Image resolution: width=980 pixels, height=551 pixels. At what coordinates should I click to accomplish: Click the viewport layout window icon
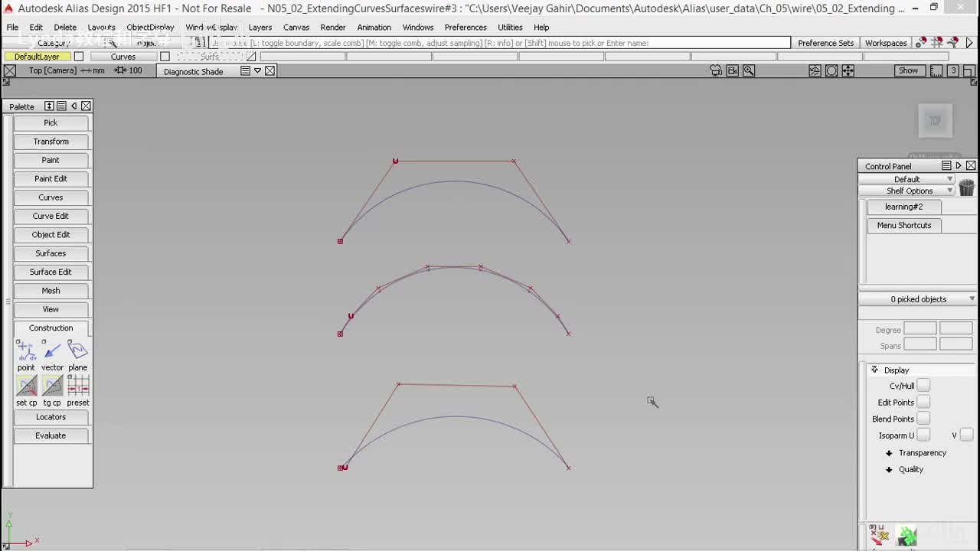point(969,70)
